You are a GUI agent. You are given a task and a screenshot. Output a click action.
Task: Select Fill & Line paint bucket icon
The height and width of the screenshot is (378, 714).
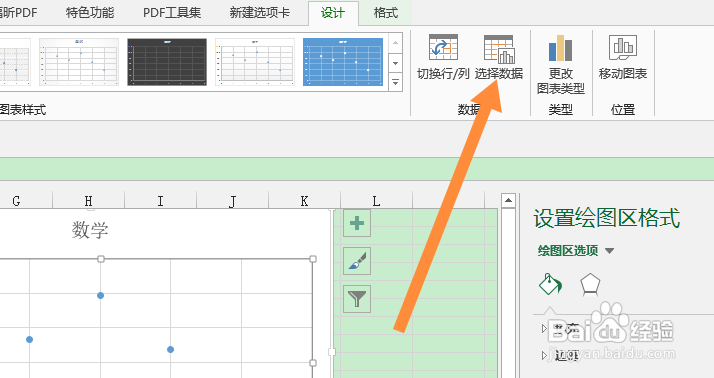tap(550, 285)
